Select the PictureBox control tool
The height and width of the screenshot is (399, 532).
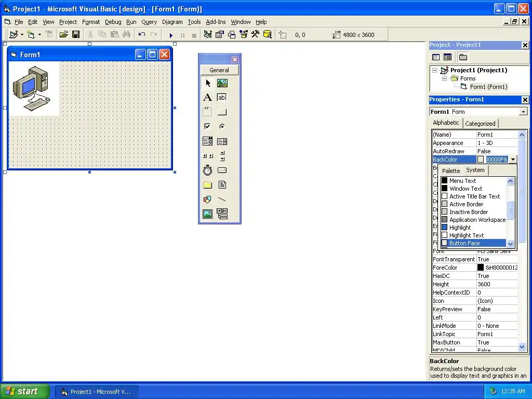coord(222,83)
